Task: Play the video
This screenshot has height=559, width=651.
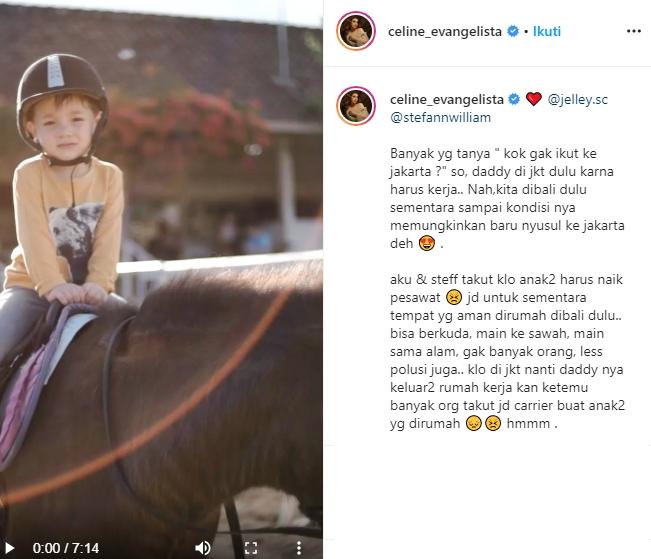Action: tap(9, 548)
